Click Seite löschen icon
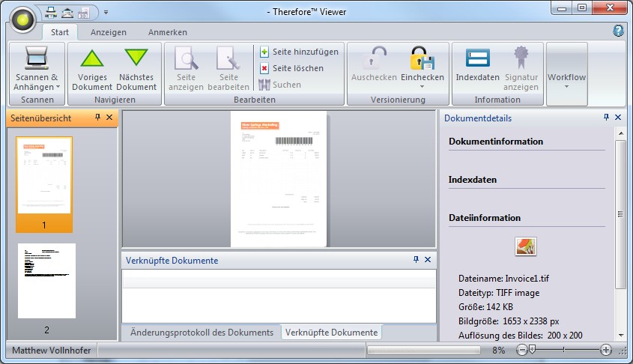This screenshot has width=633, height=364. click(264, 68)
